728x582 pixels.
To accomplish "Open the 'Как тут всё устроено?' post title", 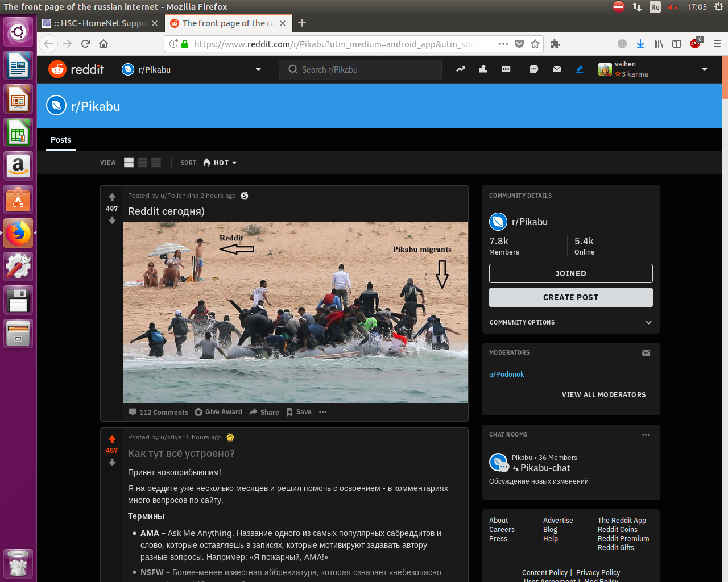I will click(x=181, y=453).
